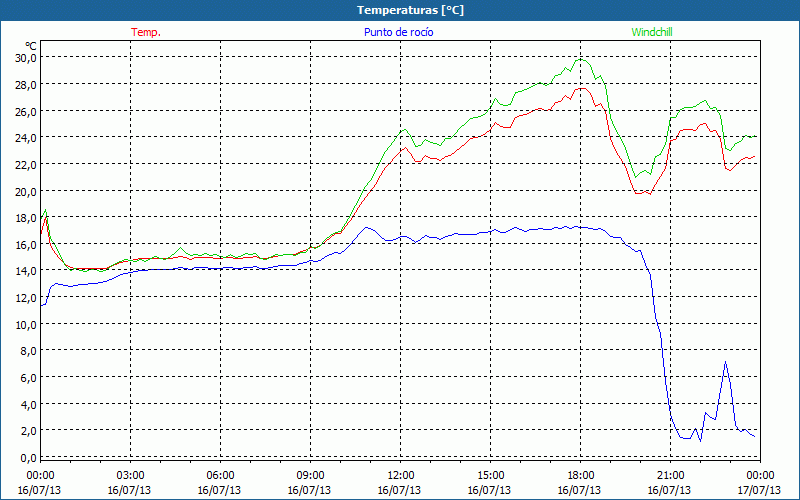Click the '17/07/13' date label
800x500 pixels.
click(x=760, y=490)
